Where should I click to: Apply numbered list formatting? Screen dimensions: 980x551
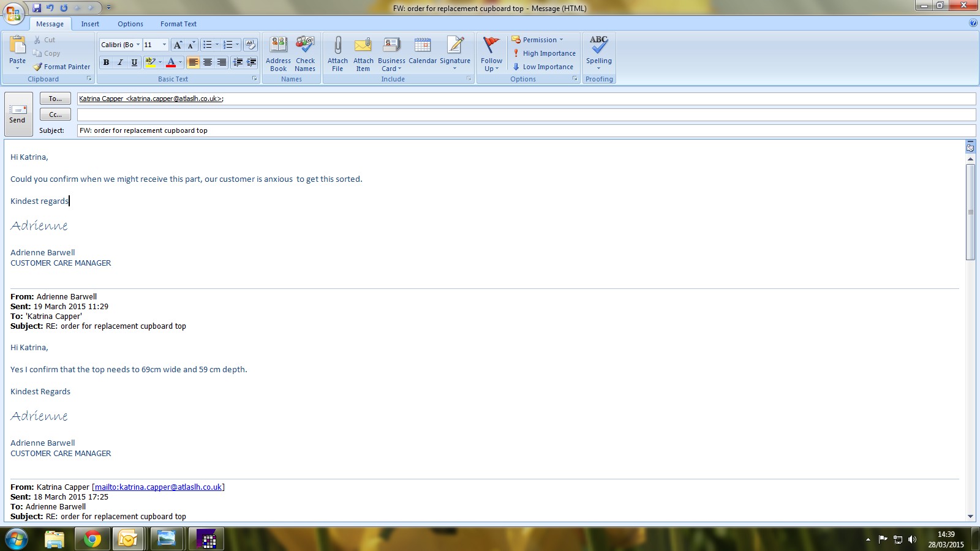coord(228,45)
